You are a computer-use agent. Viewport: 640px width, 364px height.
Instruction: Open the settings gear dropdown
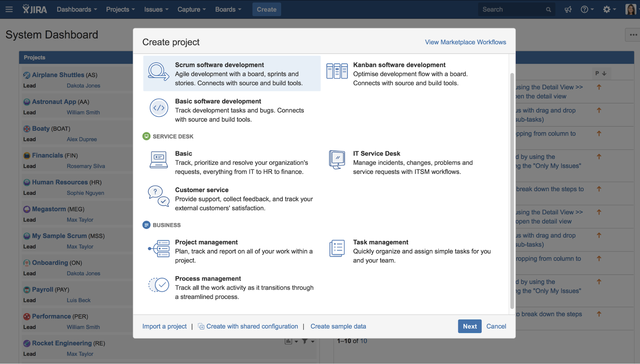609,10
